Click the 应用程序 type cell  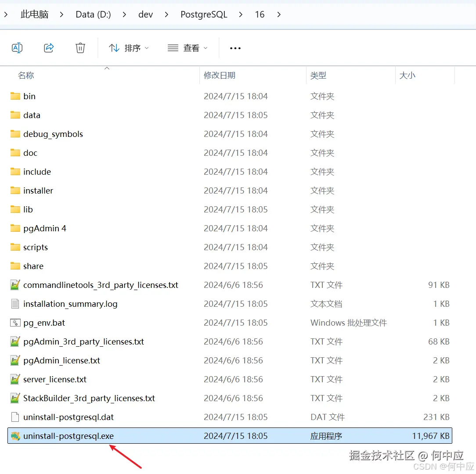tap(326, 436)
